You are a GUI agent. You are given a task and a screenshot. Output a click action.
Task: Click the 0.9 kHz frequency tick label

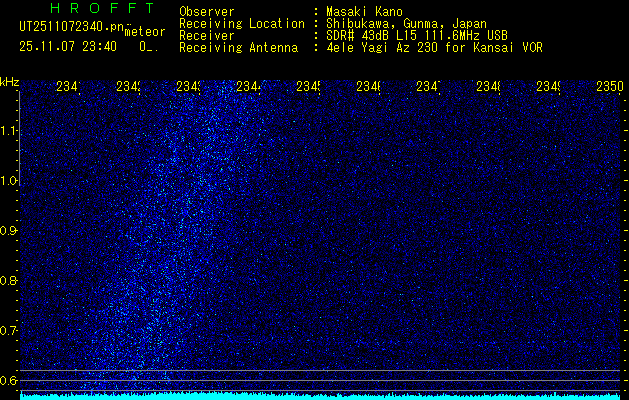click(8, 231)
